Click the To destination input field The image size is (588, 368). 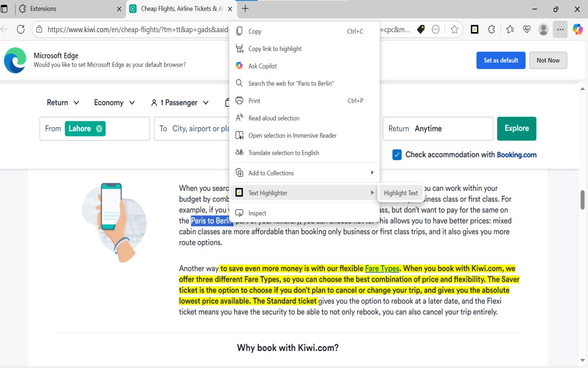click(x=192, y=129)
